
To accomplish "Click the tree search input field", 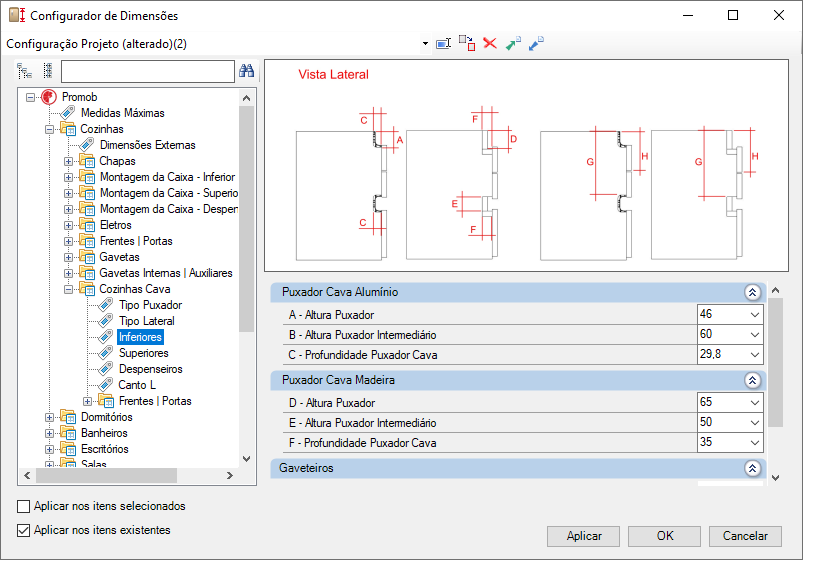I will (148, 71).
